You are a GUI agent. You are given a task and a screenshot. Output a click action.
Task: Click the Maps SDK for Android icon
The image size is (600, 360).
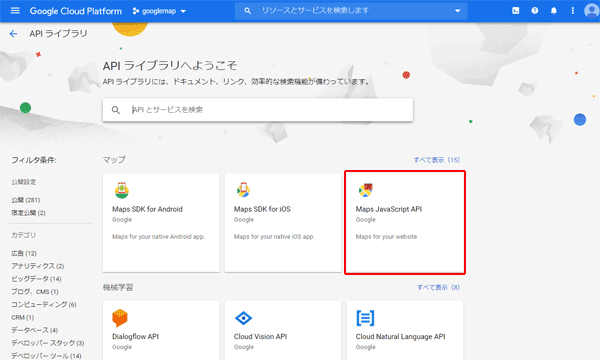122,190
